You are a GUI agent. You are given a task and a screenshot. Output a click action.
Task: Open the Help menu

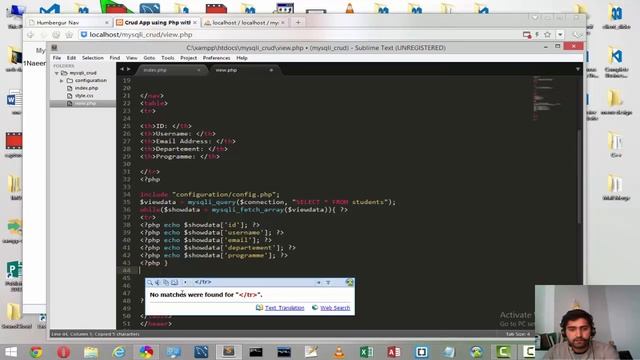coord(242,58)
